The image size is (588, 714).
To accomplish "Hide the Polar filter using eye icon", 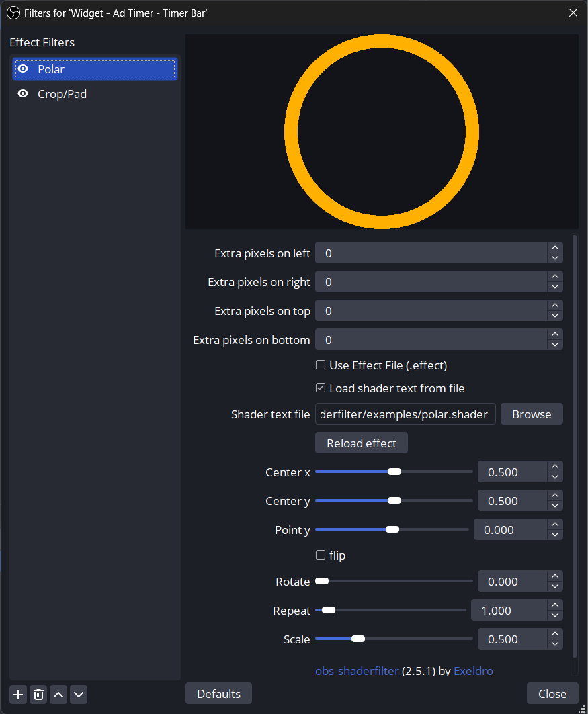I will pyautogui.click(x=23, y=69).
